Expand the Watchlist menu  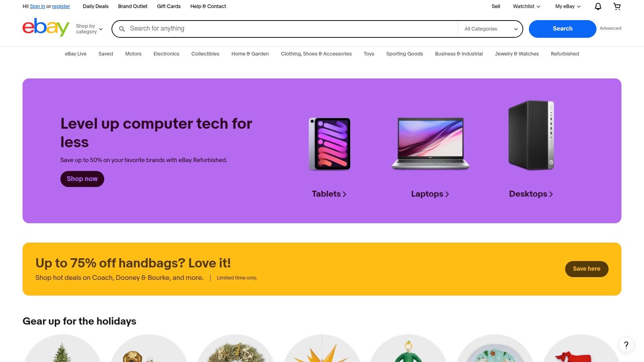point(526,6)
